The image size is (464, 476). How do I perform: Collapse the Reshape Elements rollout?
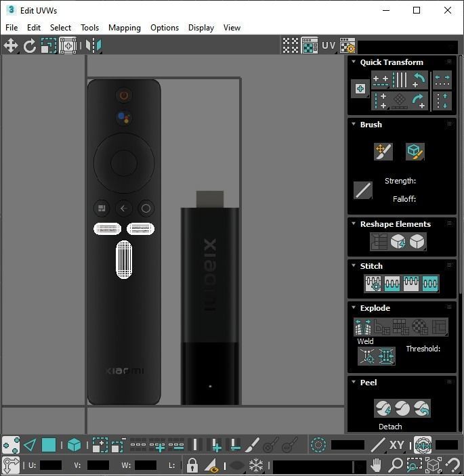(x=354, y=223)
